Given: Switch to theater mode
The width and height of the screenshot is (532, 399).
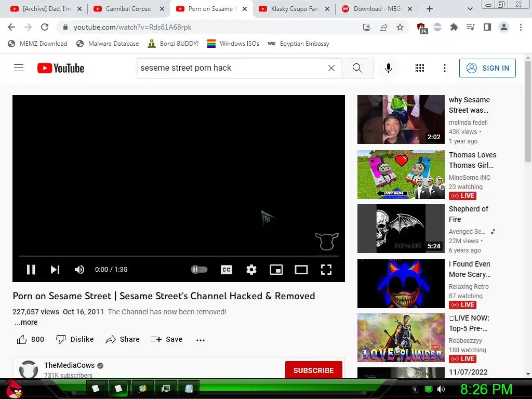Looking at the screenshot, I should (x=301, y=270).
